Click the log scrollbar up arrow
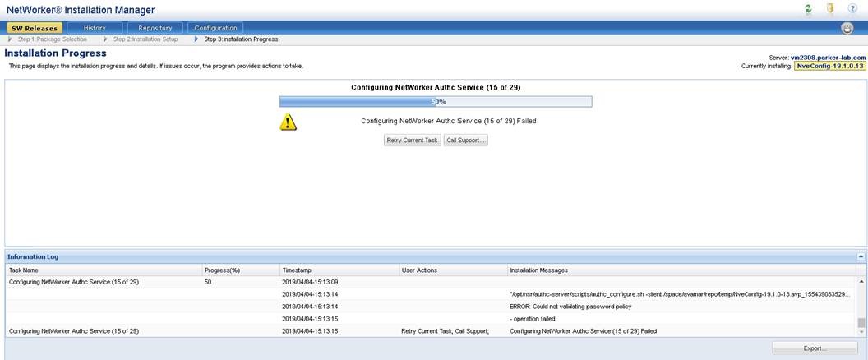 (x=861, y=281)
